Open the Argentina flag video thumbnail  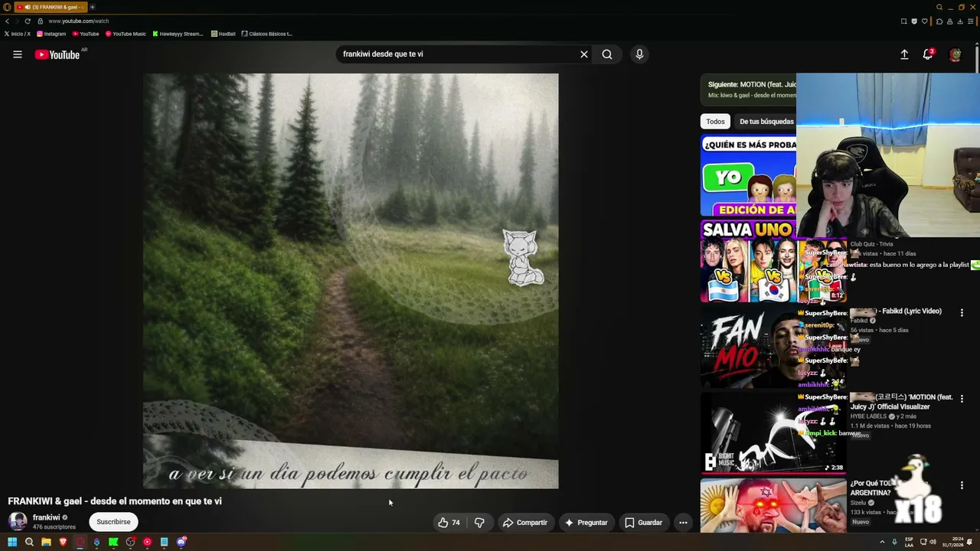tap(773, 507)
